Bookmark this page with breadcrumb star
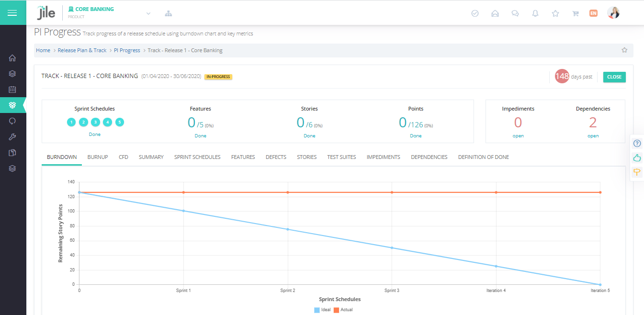This screenshot has width=644, height=315. (x=624, y=50)
